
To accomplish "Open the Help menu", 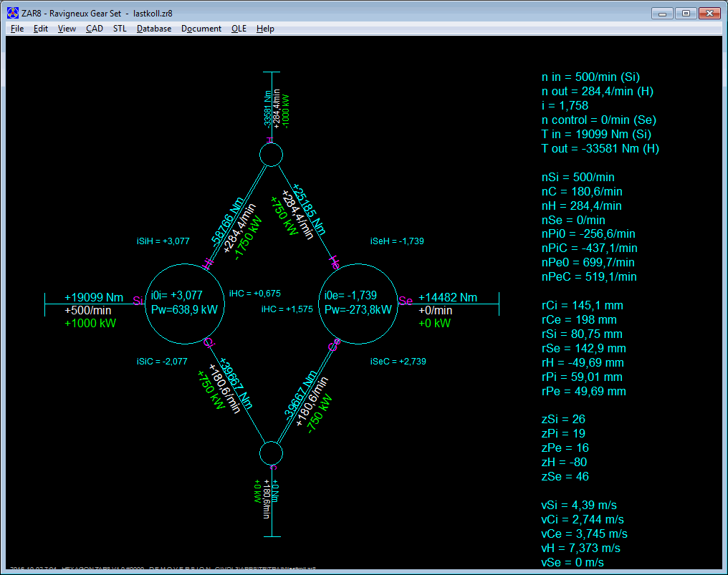I will (265, 29).
